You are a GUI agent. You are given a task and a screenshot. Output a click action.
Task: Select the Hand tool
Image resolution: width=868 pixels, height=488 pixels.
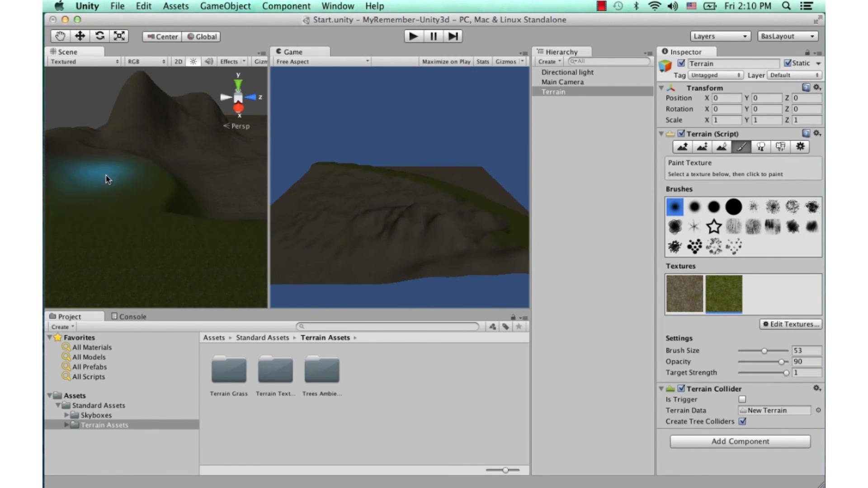[x=60, y=36]
